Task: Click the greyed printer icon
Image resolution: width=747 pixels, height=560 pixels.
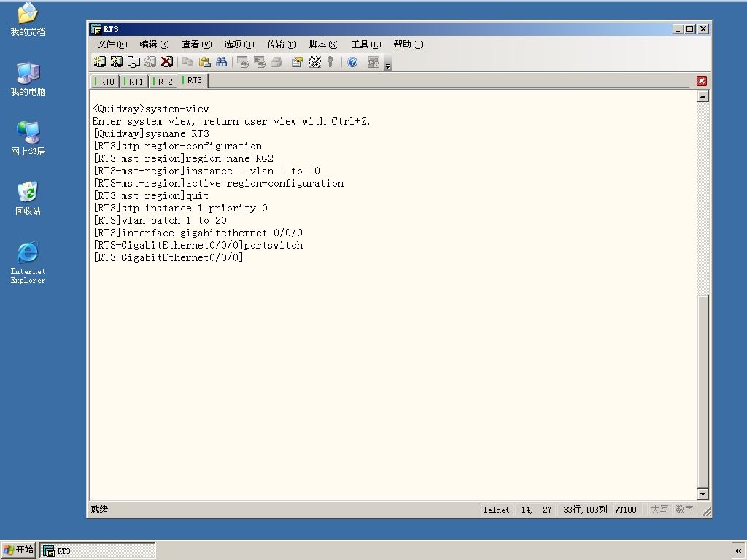Action: pyautogui.click(x=276, y=62)
